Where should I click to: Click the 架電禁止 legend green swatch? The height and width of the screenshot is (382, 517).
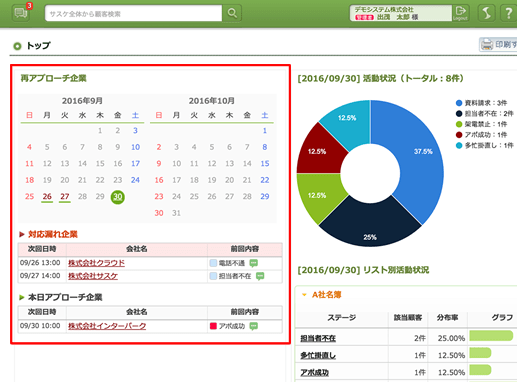[x=459, y=124]
